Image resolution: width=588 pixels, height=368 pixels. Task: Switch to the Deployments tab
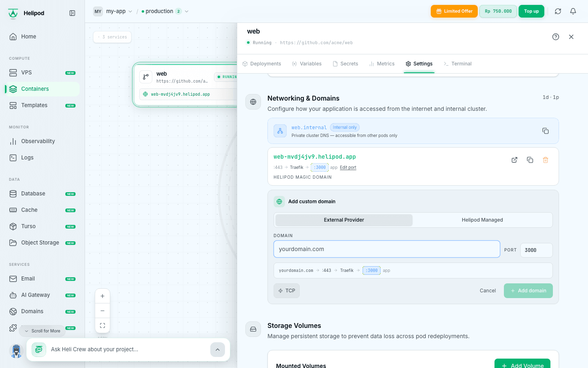(x=262, y=64)
